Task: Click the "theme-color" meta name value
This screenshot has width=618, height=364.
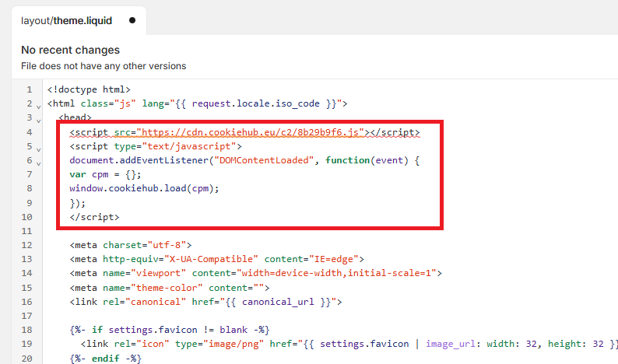Action: click(x=167, y=288)
